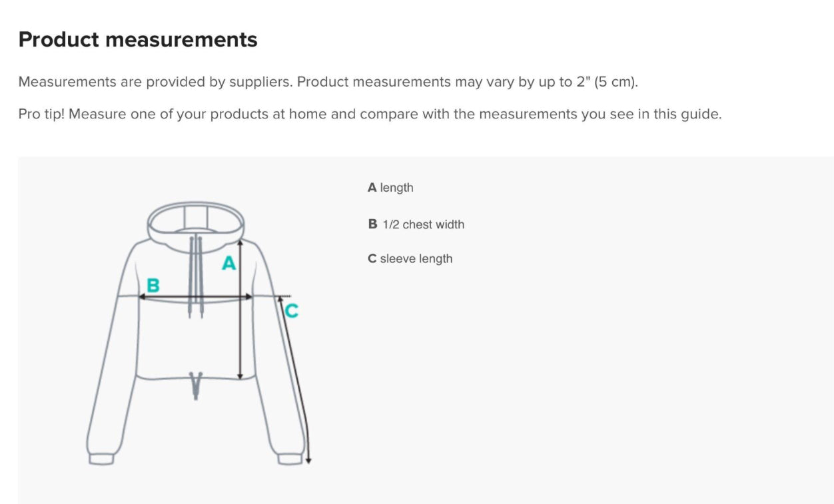
Task: Click the vertical length arrow on the diagram
Action: tap(240, 310)
